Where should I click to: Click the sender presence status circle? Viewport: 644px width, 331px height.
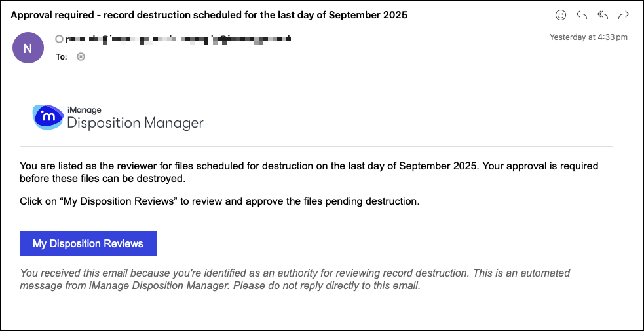click(60, 39)
